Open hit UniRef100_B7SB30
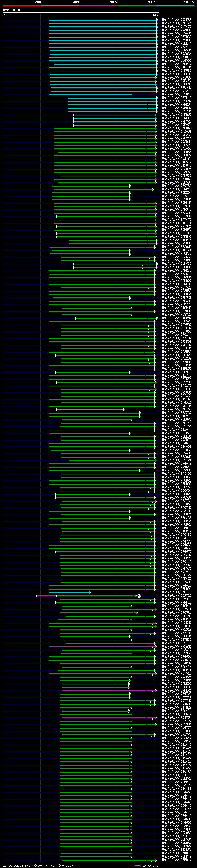197x868 pixels. [176, 40]
